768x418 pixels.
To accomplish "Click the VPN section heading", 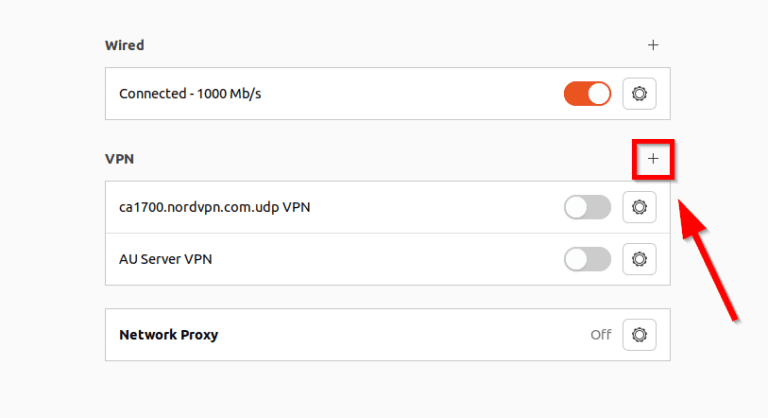I will click(119, 159).
